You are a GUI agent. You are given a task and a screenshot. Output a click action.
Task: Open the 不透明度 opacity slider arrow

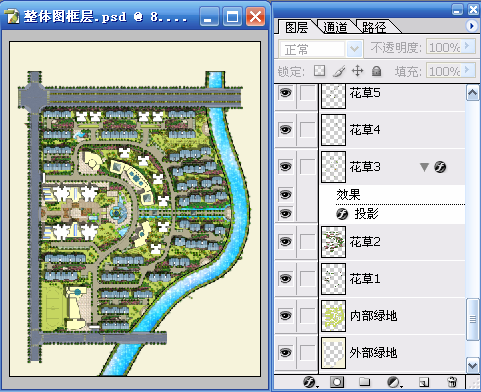click(x=468, y=46)
